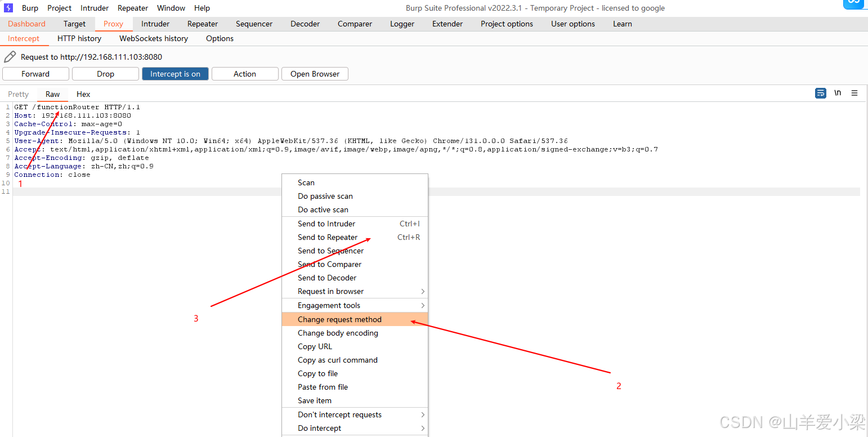The height and width of the screenshot is (437, 868).
Task: Open the Decoder tab
Action: click(305, 24)
